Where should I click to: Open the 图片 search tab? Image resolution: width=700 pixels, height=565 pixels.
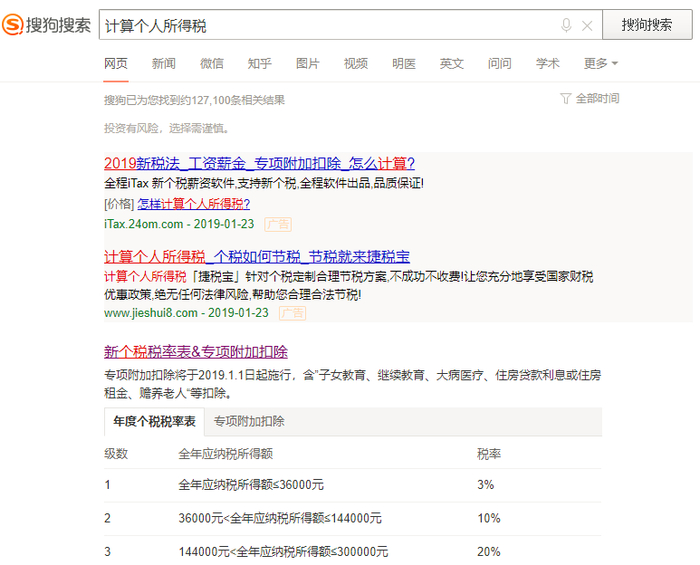pos(308,63)
